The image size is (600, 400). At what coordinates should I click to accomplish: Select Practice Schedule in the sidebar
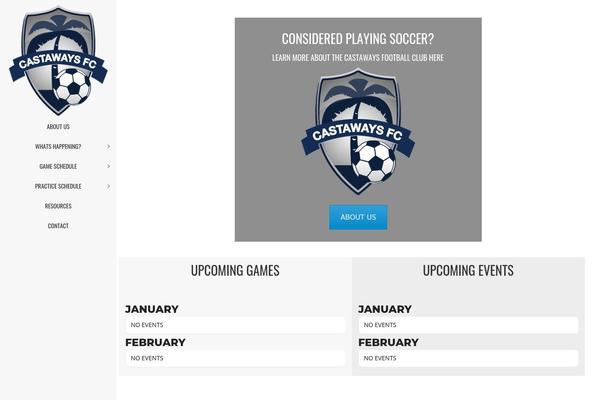pos(58,186)
